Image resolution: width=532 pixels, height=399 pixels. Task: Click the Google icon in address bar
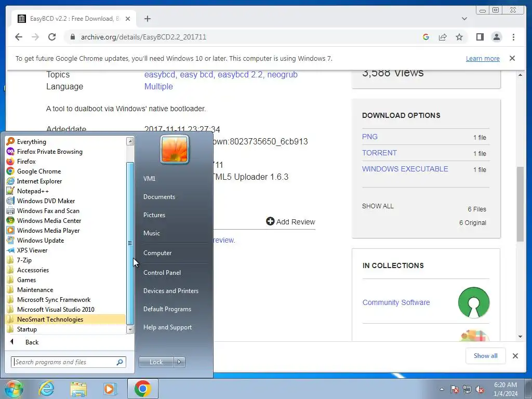pyautogui.click(x=426, y=37)
